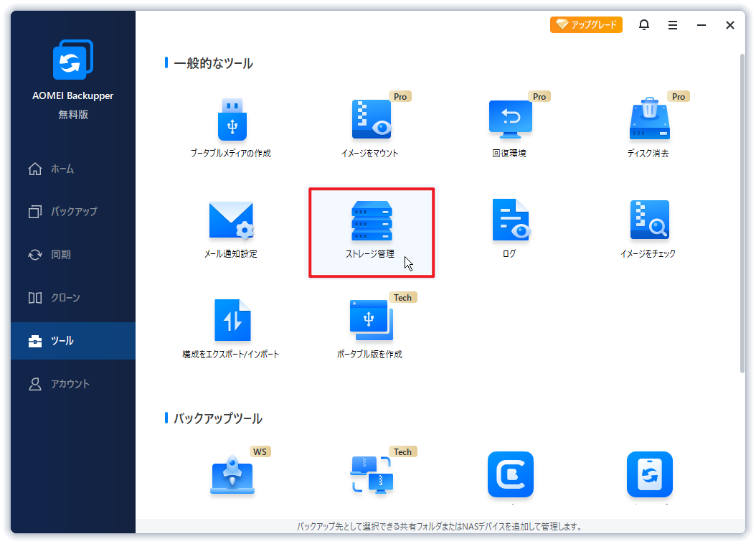Go to ホーム in sidebar

coord(73,169)
